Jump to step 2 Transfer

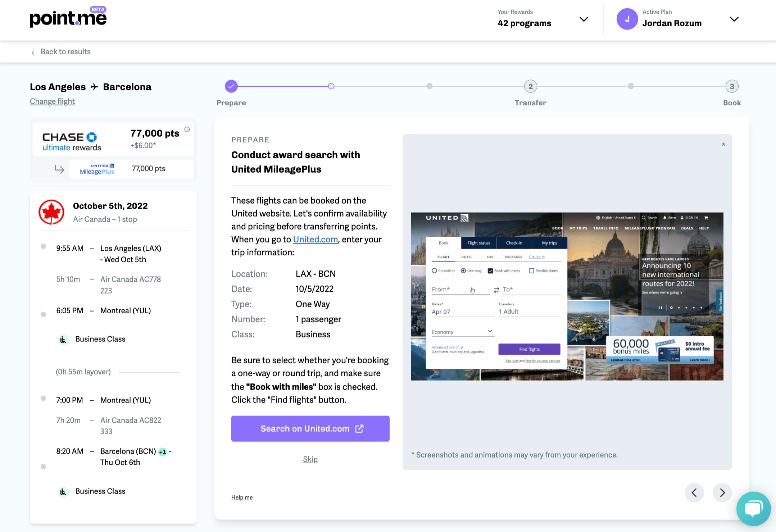pyautogui.click(x=530, y=86)
